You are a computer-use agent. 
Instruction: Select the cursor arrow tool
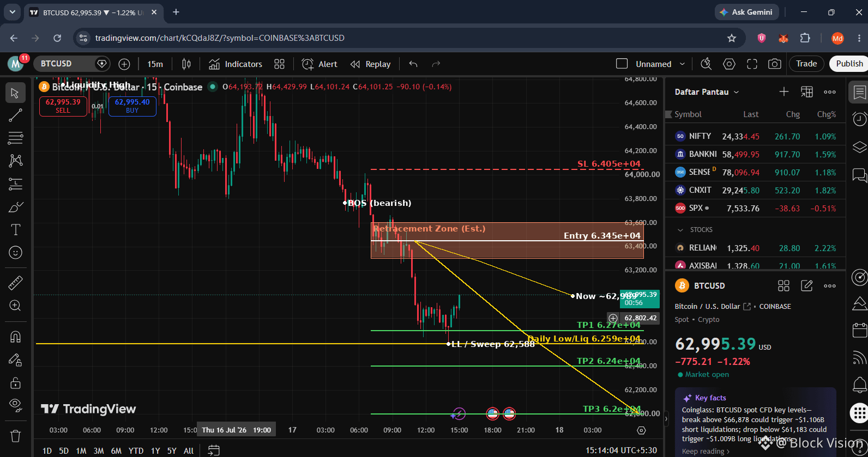point(15,93)
